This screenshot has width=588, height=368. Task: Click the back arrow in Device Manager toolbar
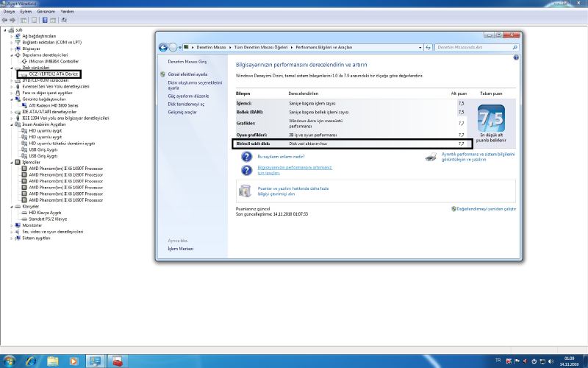(x=5, y=20)
